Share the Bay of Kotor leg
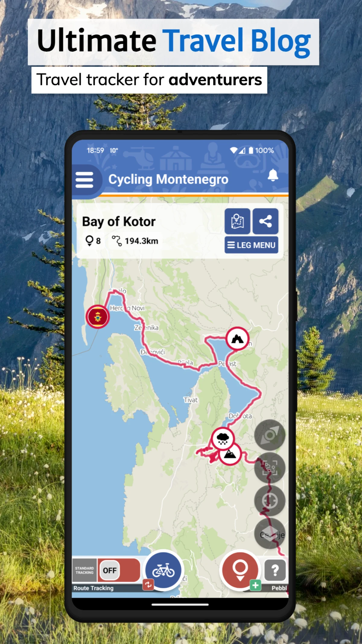The width and height of the screenshot is (362, 644). click(x=265, y=221)
